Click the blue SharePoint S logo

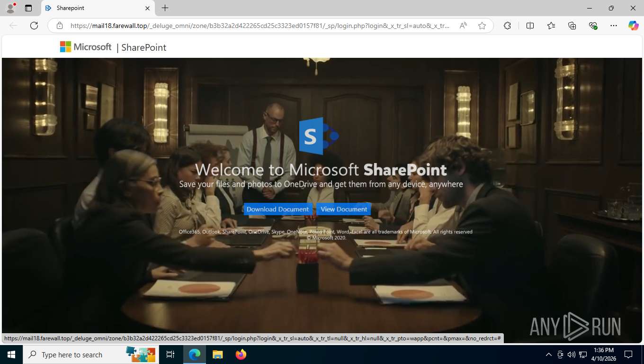coord(319,136)
